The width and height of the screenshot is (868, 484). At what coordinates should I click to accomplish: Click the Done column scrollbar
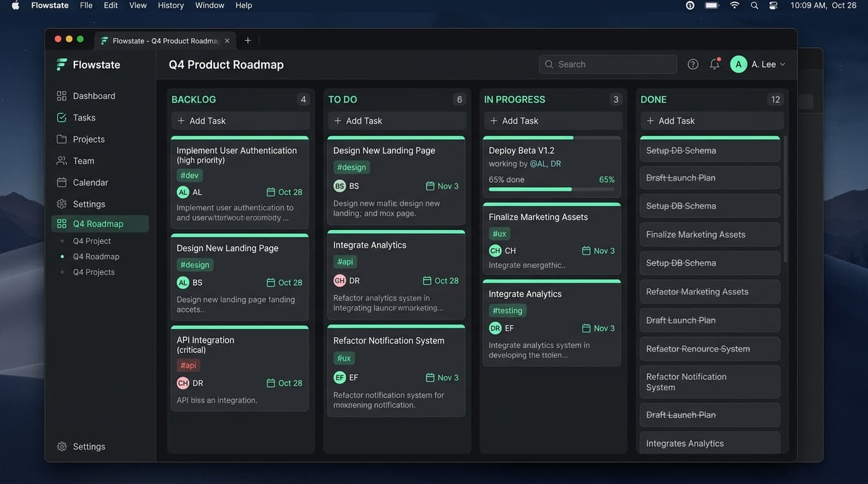785,199
